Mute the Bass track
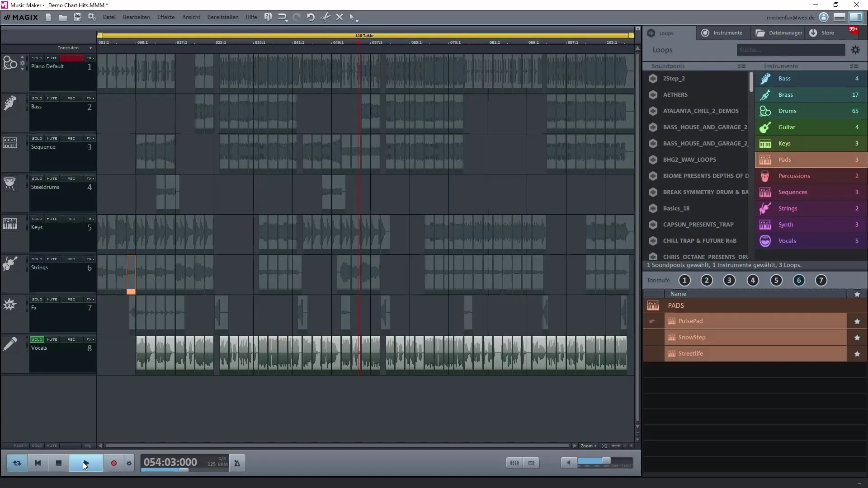Image resolution: width=868 pixels, height=488 pixels. tap(52, 99)
